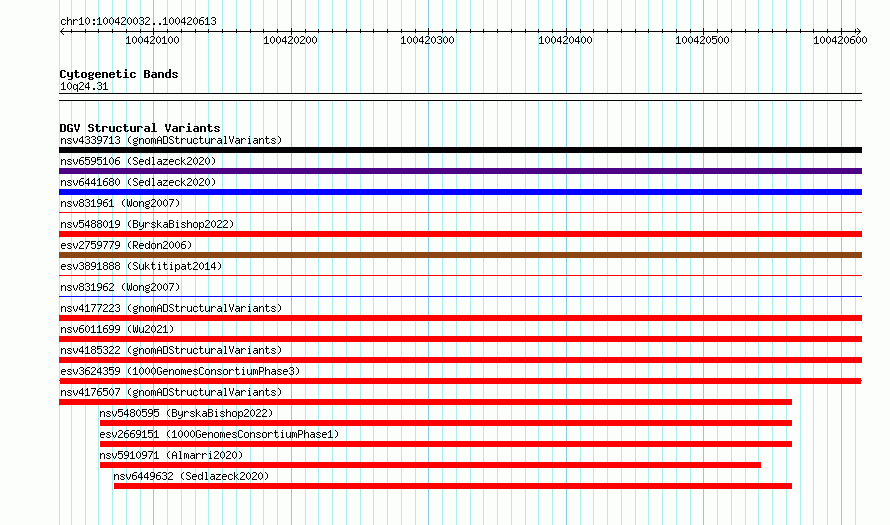This screenshot has width=890, height=525.
Task: Open variant nsv5910971 (Almarri2020) label
Action: (x=171, y=455)
